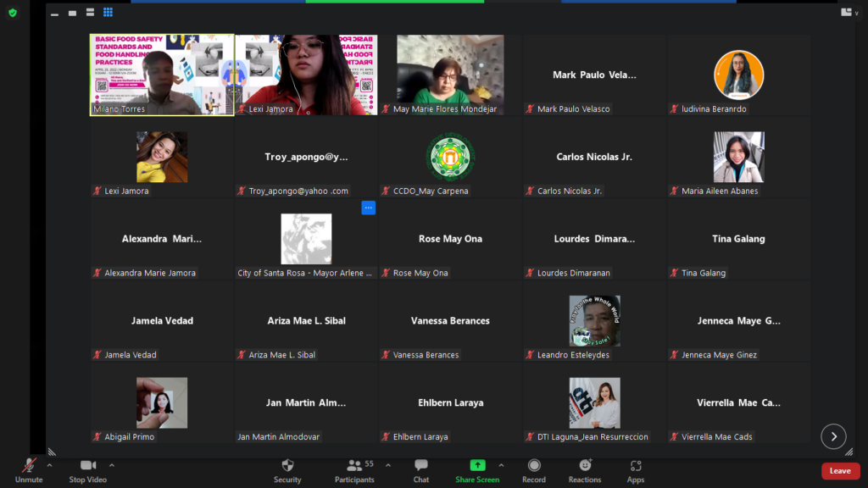Select Milano Torres video tile

point(162,75)
